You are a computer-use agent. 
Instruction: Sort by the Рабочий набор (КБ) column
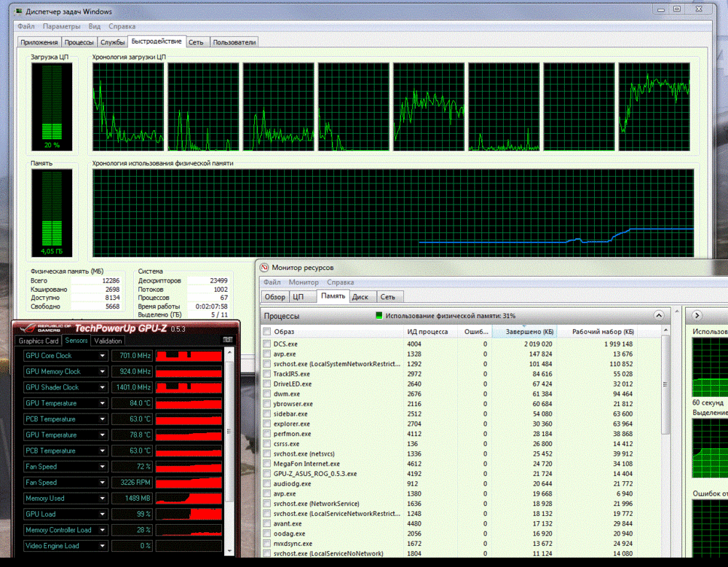[x=601, y=332]
